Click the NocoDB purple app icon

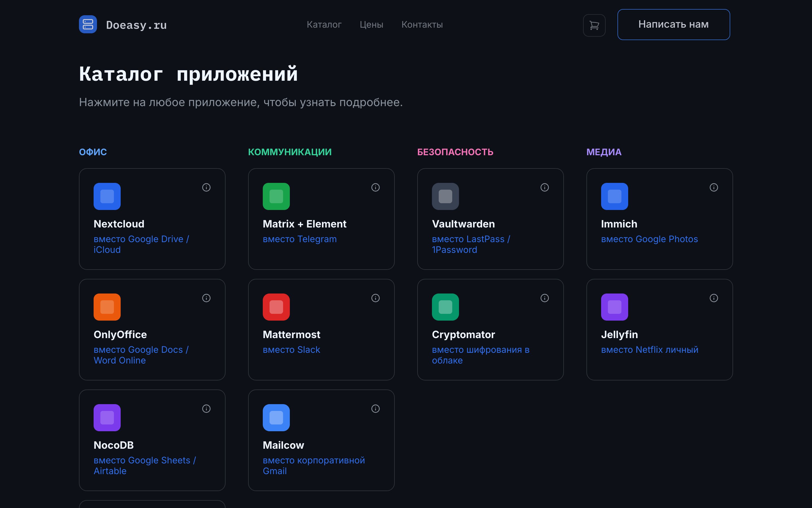pos(107,418)
